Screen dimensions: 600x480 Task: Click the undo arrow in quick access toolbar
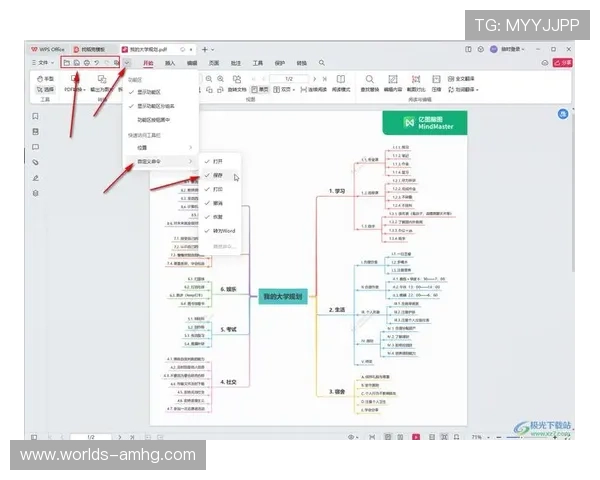click(x=98, y=63)
